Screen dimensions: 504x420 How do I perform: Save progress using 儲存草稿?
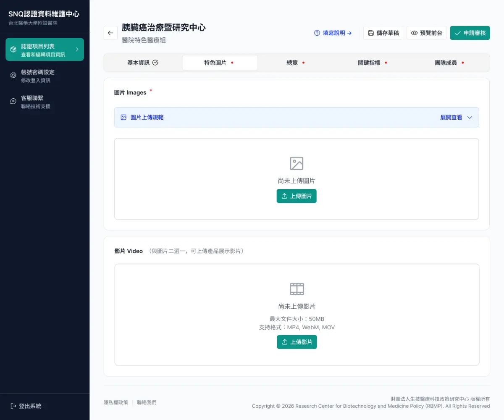point(383,33)
